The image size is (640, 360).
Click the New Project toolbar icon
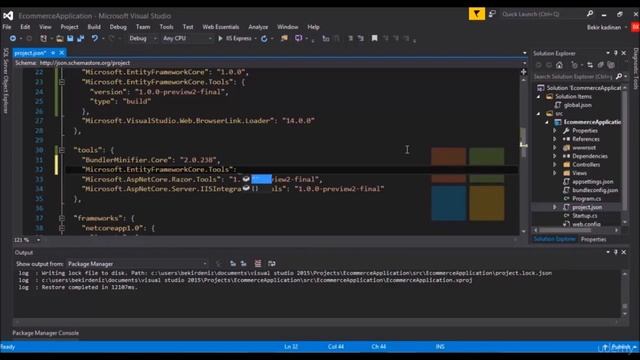coord(43,38)
